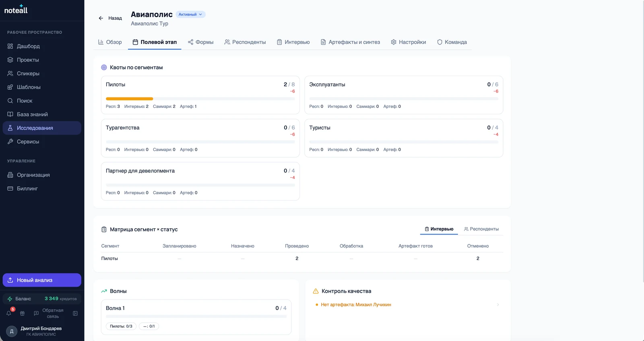The height and width of the screenshot is (341, 644).
Task: Open Проекты in the sidebar
Action: [x=42, y=60]
